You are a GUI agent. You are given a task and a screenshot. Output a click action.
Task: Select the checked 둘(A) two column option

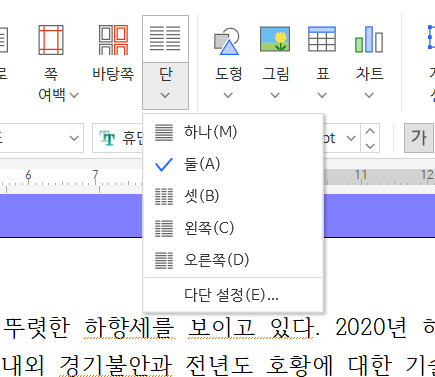pos(233,164)
